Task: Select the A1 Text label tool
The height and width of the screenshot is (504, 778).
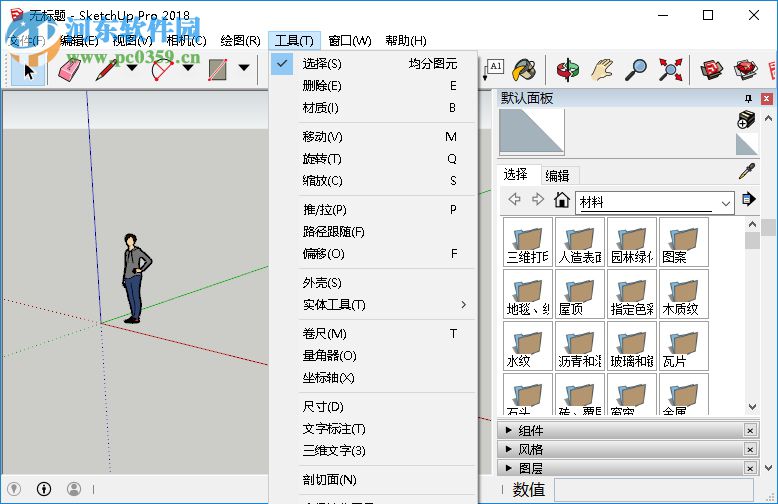Action: [x=492, y=70]
